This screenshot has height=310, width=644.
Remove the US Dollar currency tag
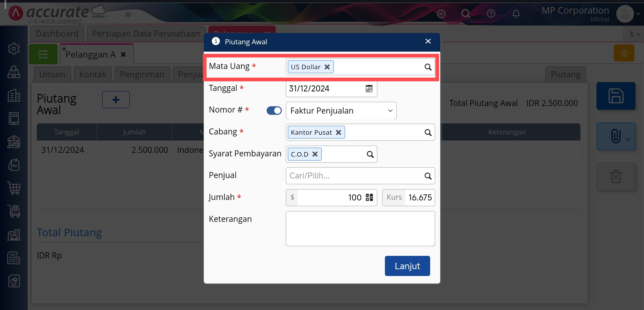[x=327, y=67]
